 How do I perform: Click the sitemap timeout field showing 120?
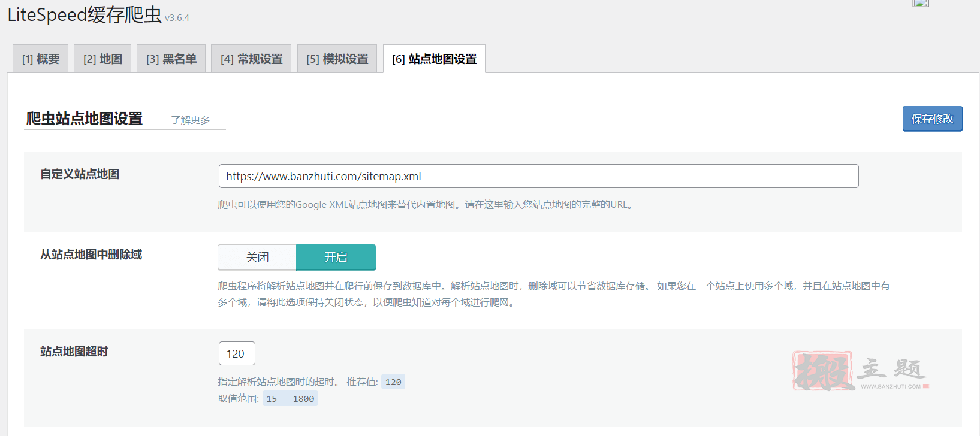coord(237,353)
